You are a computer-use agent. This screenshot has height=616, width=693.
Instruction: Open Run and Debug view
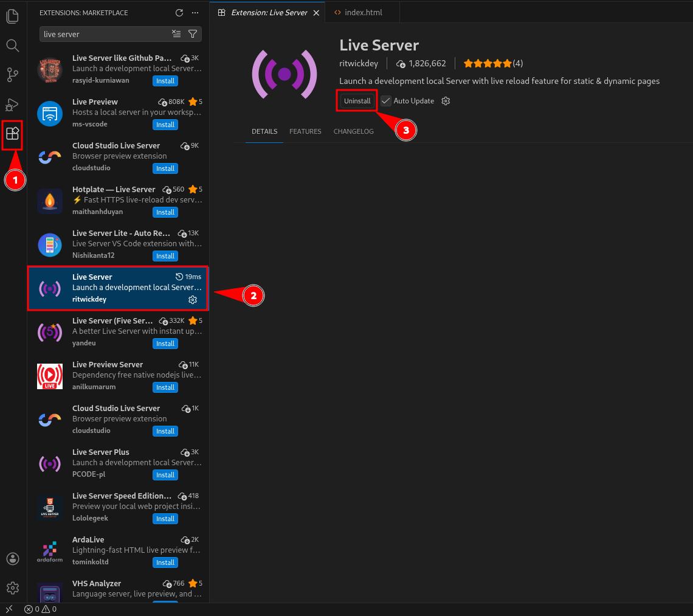point(13,105)
